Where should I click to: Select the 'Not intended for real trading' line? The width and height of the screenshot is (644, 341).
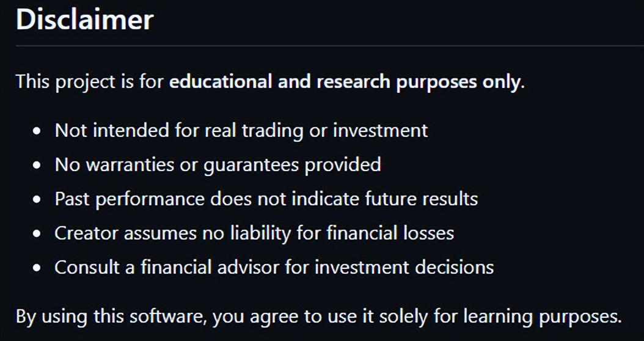(x=241, y=130)
